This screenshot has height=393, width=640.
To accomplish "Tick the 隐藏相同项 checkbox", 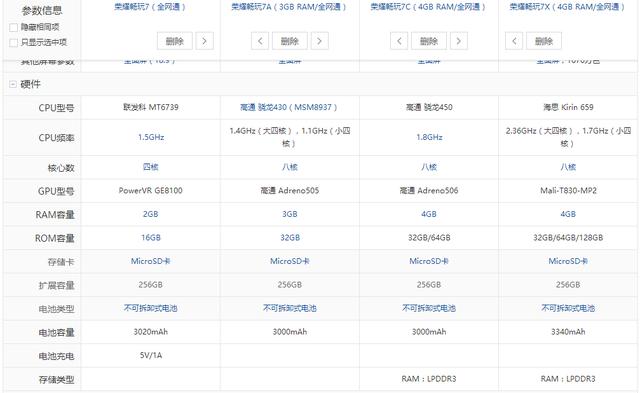I will [x=13, y=27].
